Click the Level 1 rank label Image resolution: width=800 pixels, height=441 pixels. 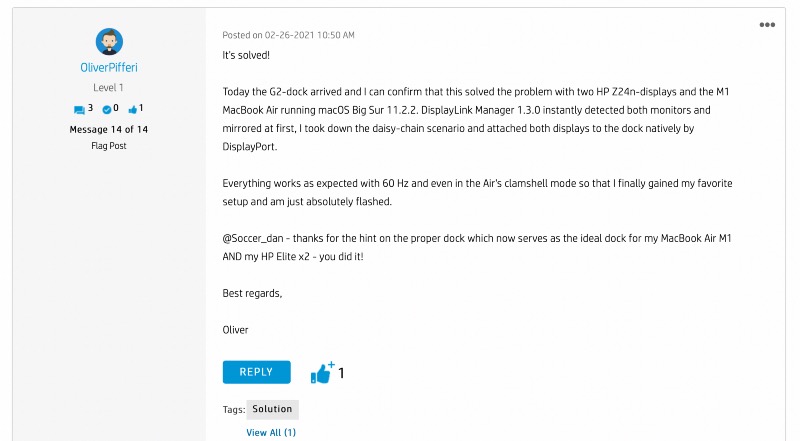pos(109,88)
